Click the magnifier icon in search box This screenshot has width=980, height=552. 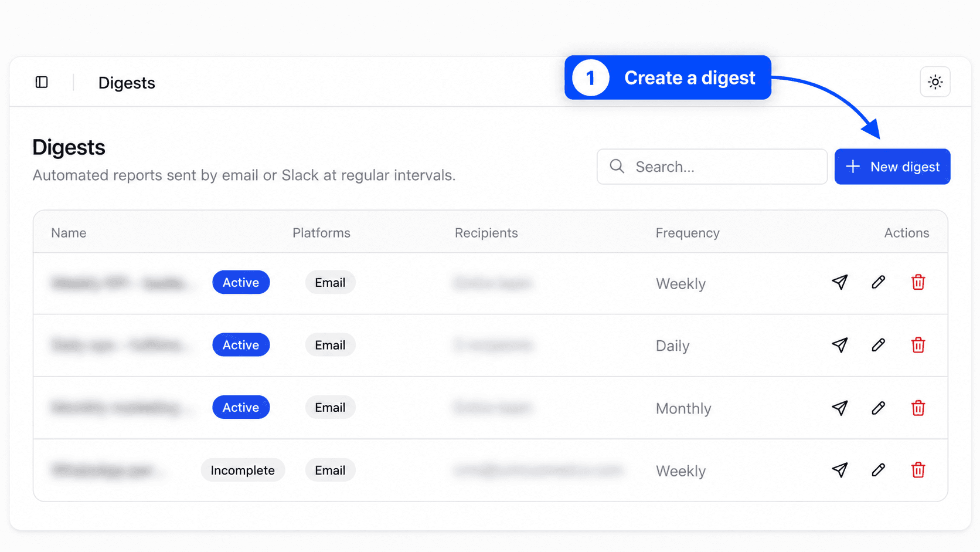(617, 166)
